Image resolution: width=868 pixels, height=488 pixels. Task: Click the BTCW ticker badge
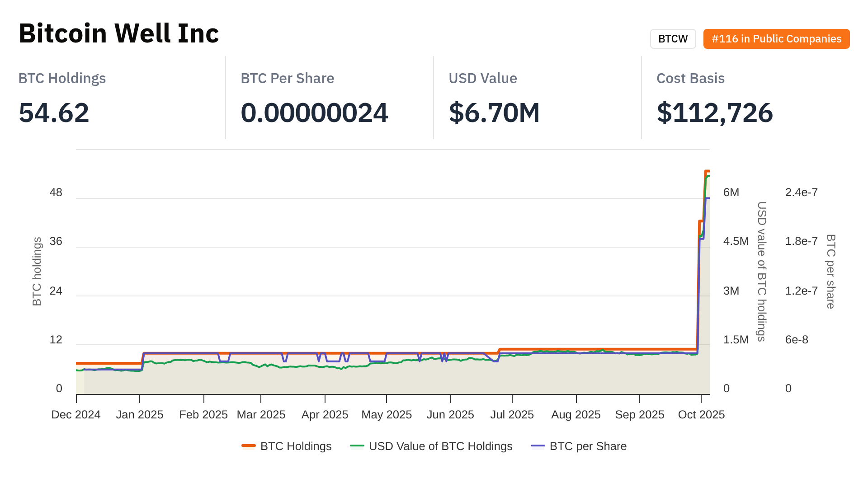pyautogui.click(x=673, y=39)
